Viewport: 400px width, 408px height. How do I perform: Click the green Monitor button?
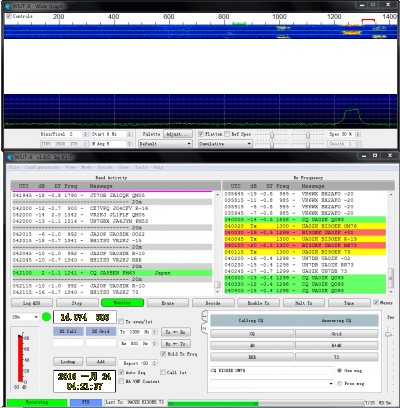[x=122, y=303]
